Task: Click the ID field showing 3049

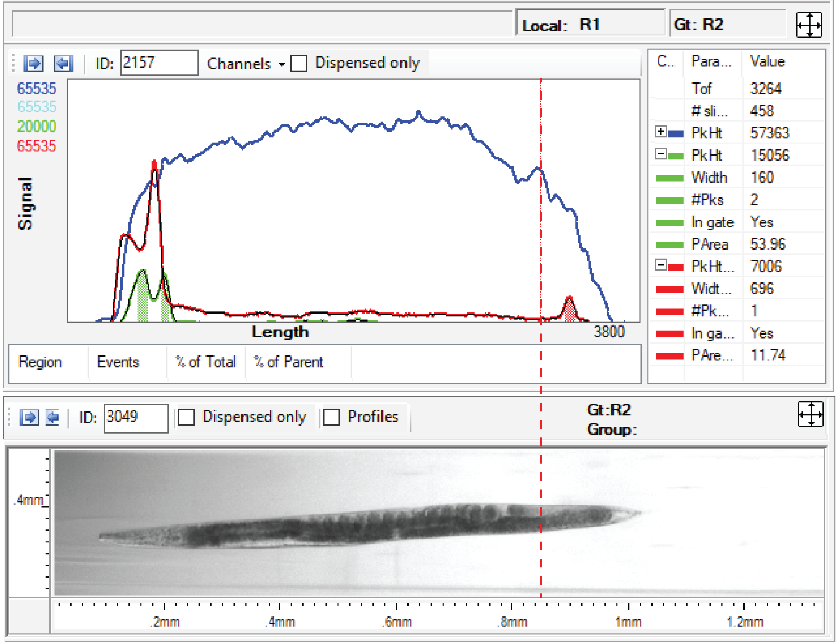Action: [x=136, y=417]
